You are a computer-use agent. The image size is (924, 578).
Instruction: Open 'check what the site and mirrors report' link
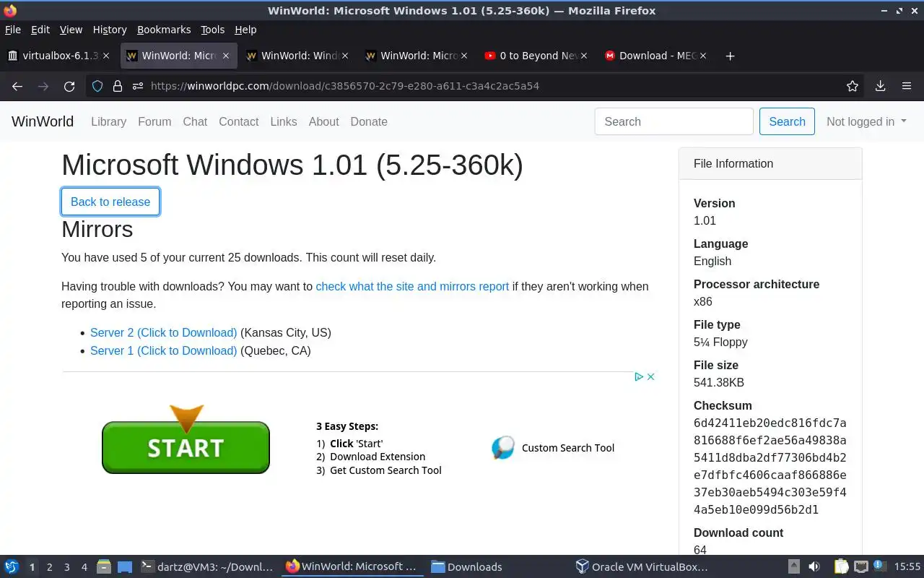click(412, 287)
